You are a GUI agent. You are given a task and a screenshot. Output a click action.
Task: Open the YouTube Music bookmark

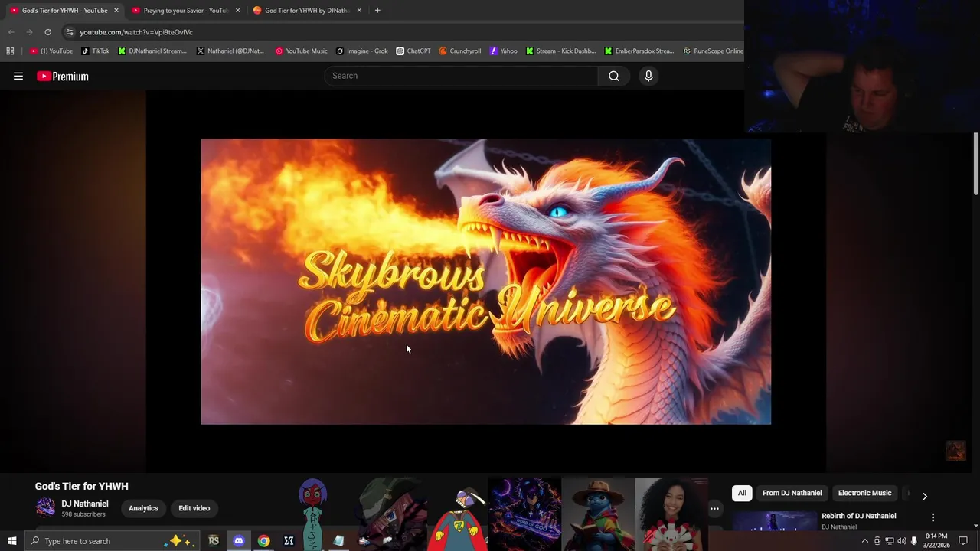tap(301, 51)
